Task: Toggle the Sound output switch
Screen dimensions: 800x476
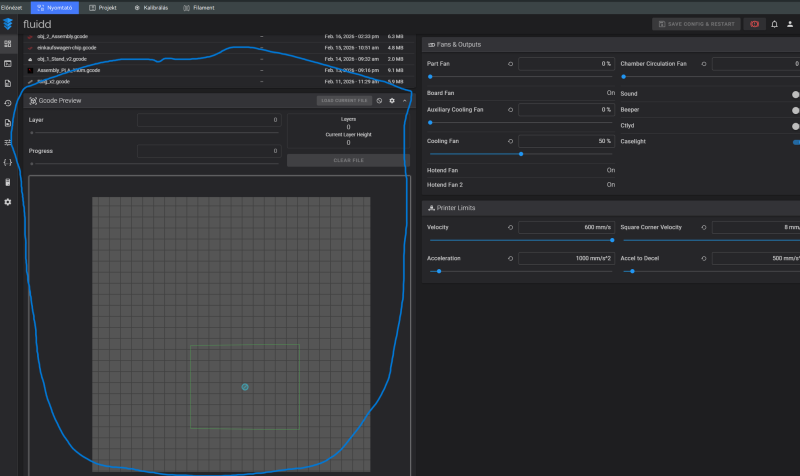Action: (x=796, y=94)
